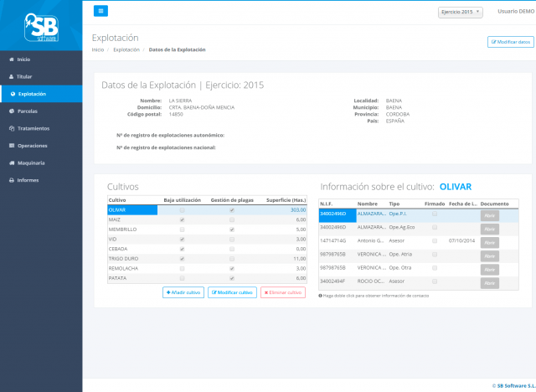Click Abrir button in first N.I.F. row
Viewport: 536px width, 392px height.
coord(490,215)
